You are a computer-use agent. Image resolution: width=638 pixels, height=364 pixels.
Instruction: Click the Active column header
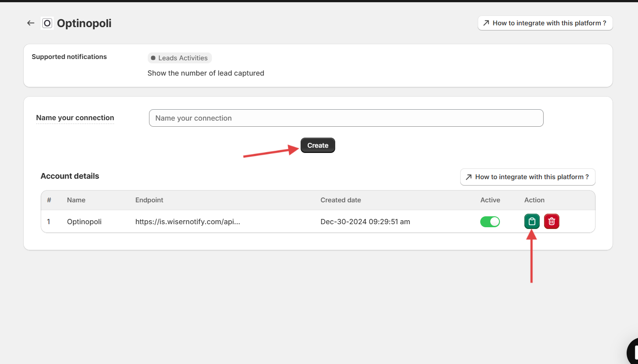[x=490, y=200]
